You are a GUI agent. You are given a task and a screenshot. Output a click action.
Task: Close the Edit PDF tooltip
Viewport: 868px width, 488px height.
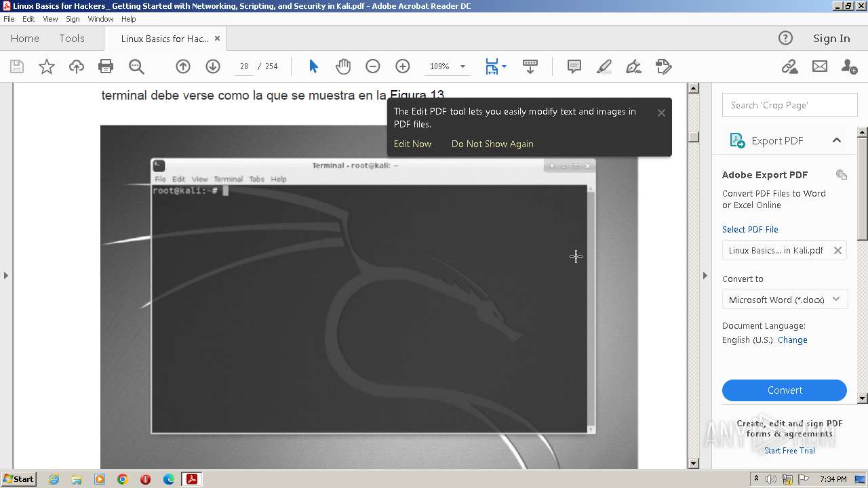[x=661, y=113]
